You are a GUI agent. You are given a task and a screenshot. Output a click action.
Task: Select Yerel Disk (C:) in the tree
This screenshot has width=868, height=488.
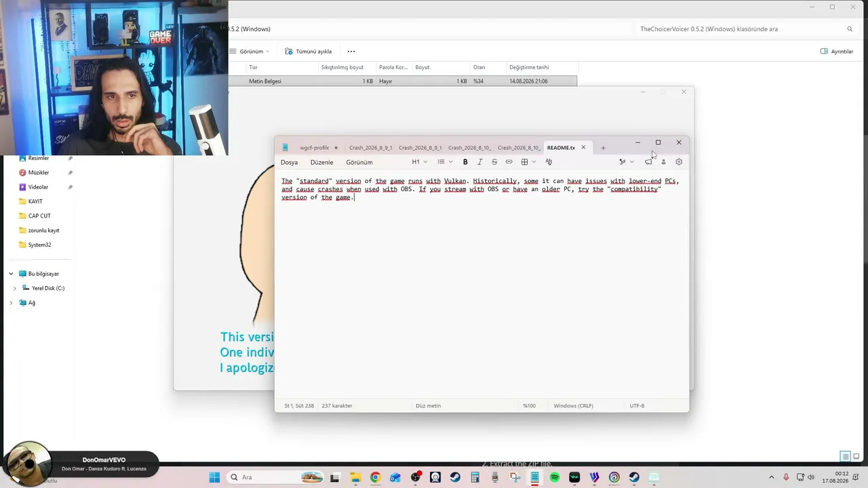coord(48,289)
